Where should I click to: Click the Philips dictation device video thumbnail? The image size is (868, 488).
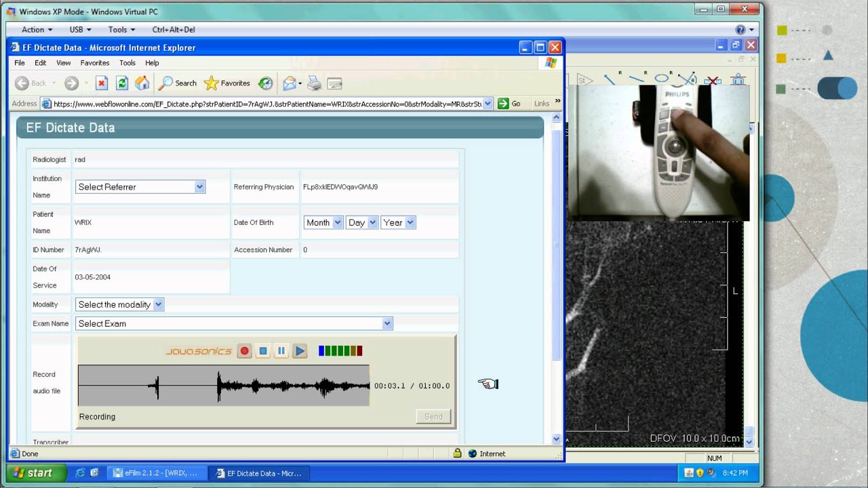[658, 152]
